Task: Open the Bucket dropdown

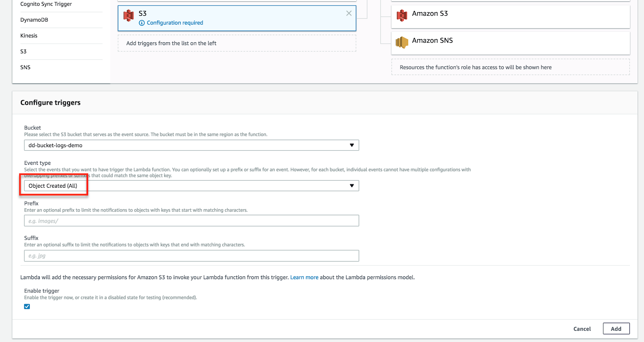Action: pos(191,145)
